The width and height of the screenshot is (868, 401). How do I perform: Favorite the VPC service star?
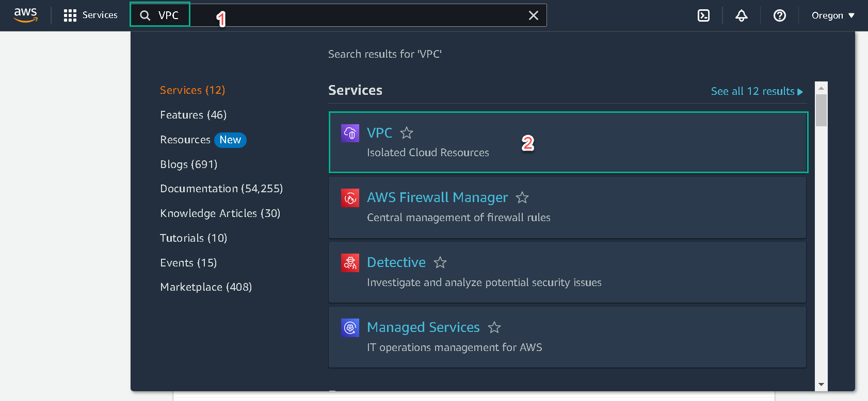click(407, 133)
